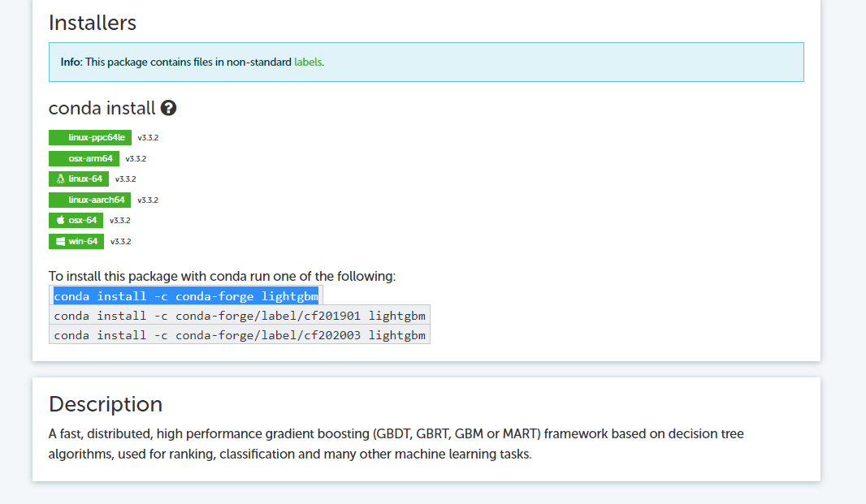Click the 'To install this package' instruction line
This screenshot has width=866, height=504.
(222, 276)
